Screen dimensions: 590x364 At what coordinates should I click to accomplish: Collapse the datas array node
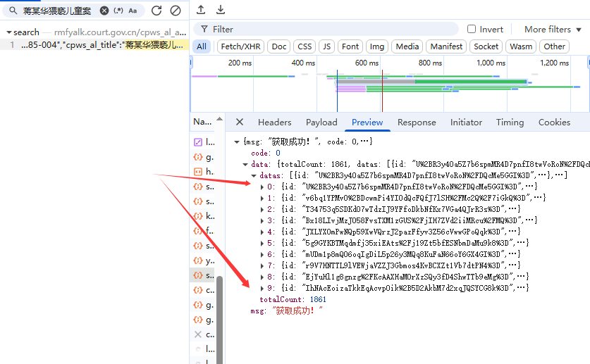(254, 176)
